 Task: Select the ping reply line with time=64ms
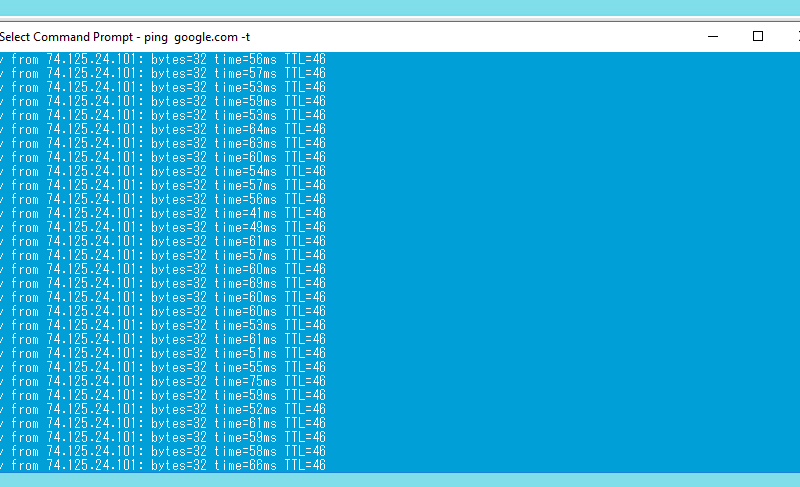[163, 130]
